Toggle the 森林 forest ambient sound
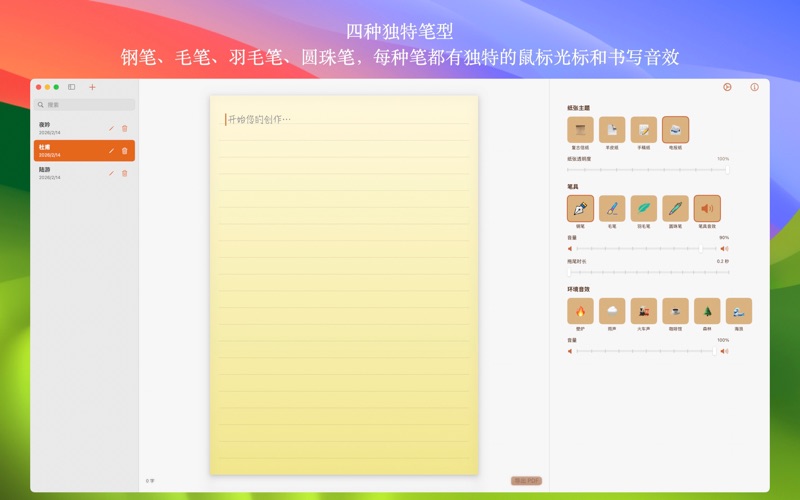The image size is (800, 500). (x=707, y=311)
